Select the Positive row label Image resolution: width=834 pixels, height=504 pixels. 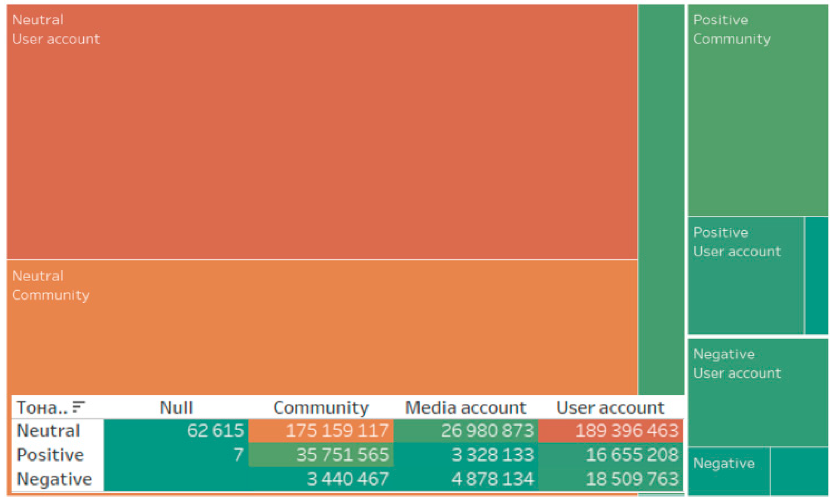coord(50,455)
